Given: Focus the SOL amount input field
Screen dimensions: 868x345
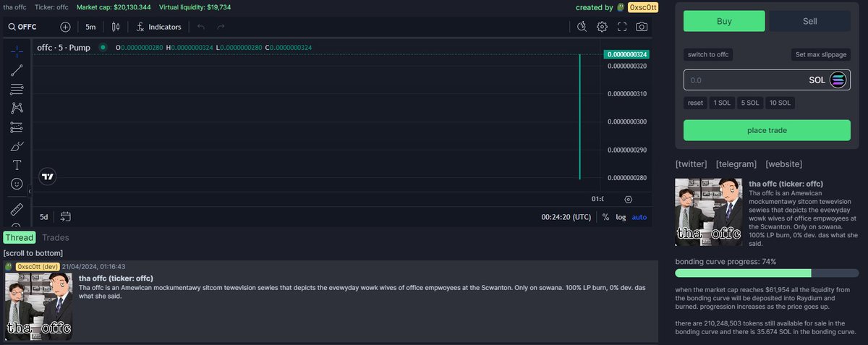Looking at the screenshot, I should [x=767, y=80].
